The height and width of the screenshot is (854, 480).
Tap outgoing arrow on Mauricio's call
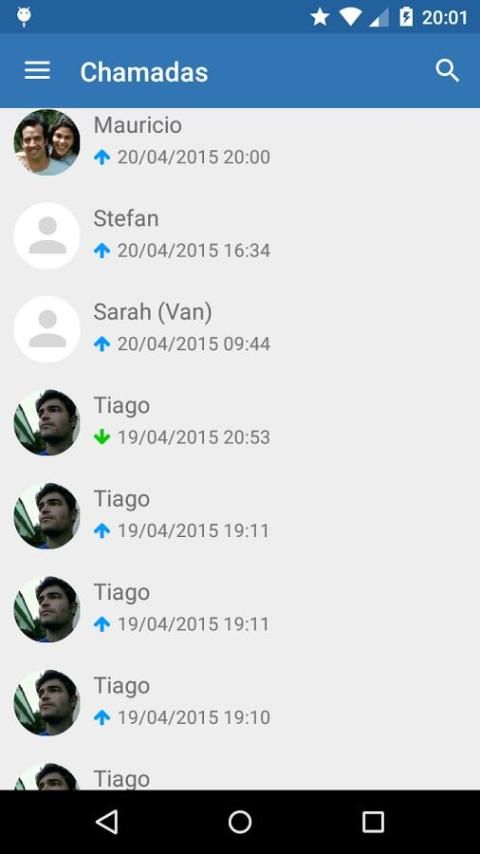tap(102, 157)
